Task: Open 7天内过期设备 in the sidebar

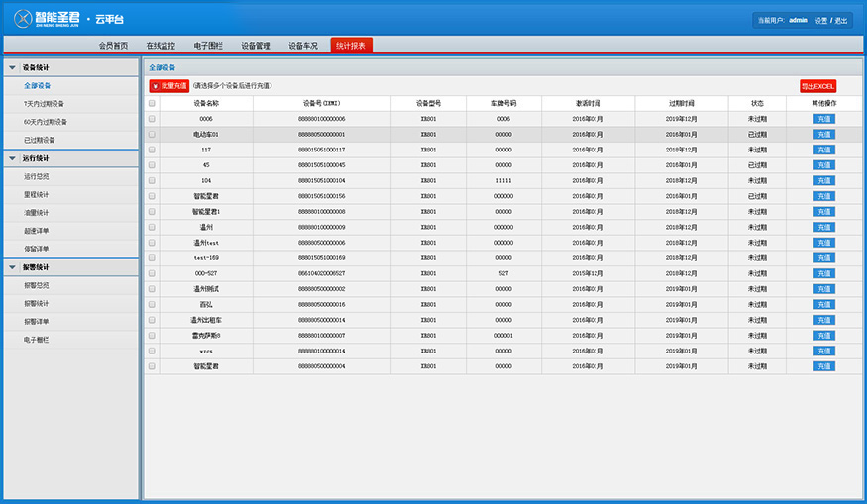Action: [44, 103]
